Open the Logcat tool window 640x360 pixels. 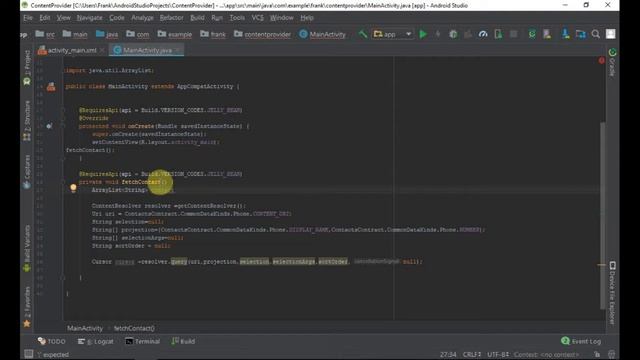pyautogui.click(x=96, y=341)
